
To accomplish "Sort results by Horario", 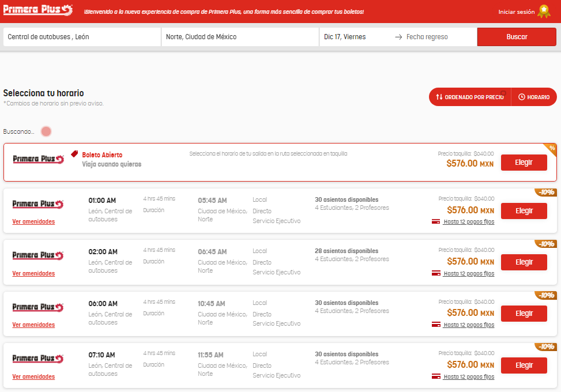I will coord(534,97).
